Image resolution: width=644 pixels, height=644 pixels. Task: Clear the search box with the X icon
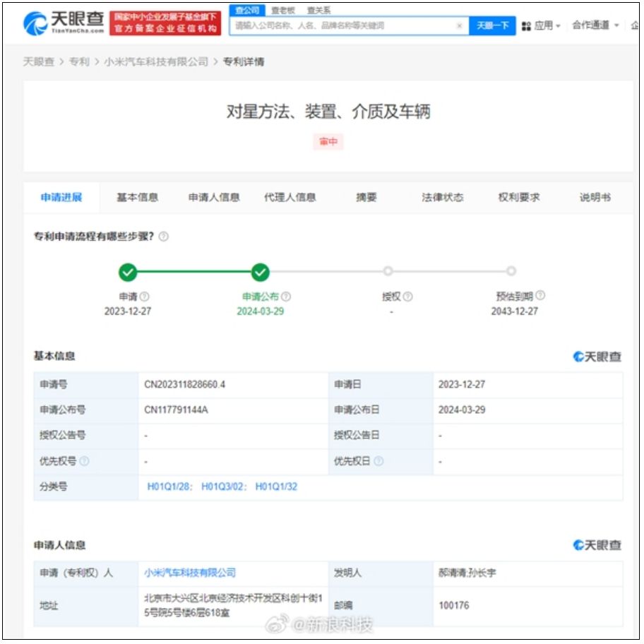point(459,25)
